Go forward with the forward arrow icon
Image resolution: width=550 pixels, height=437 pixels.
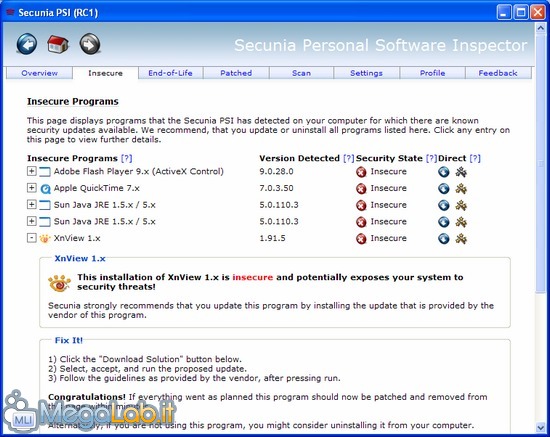tap(90, 44)
